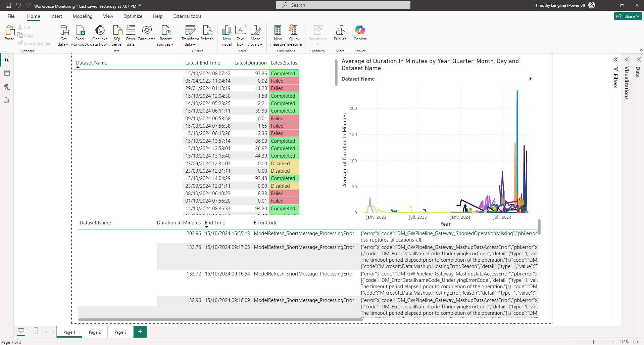This screenshot has height=345, width=644.
Task: Open the Copilot pane
Action: [x=360, y=33]
